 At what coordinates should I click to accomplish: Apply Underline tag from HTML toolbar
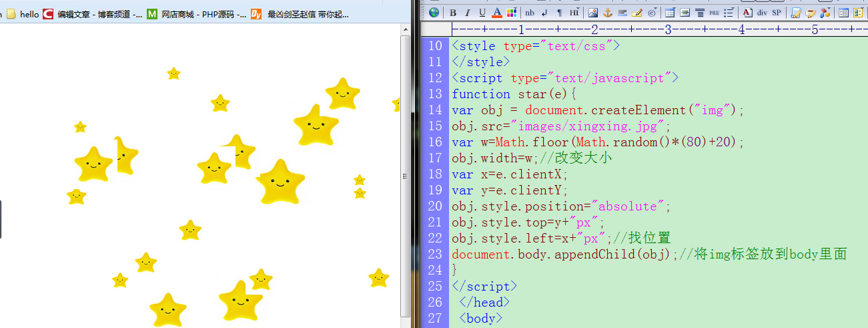(482, 12)
